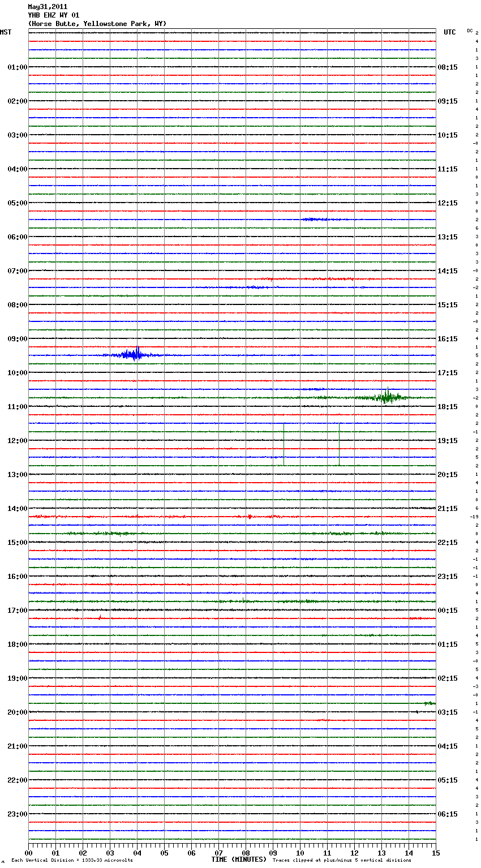Image resolution: width=481 pixels, height=868 pixels.
Task: Click the "MST" time zone header
Action: (6, 32)
